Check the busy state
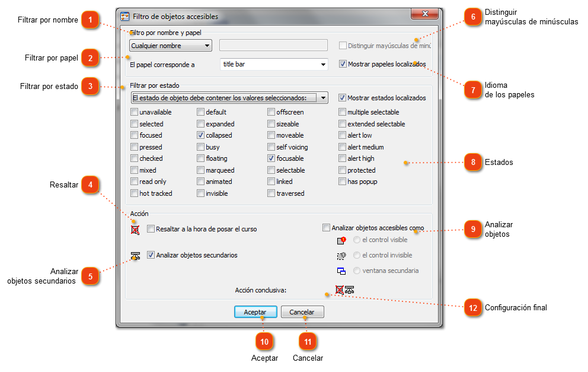This screenshot has height=372, width=588. tap(200, 147)
